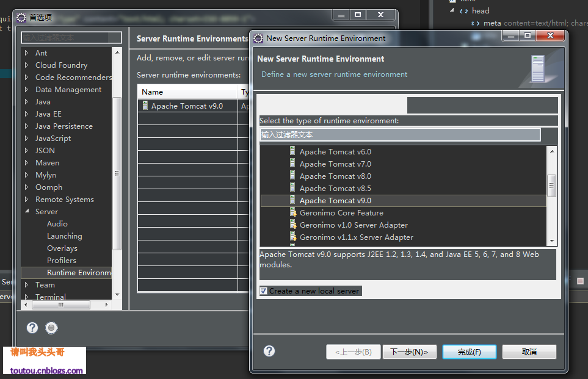
Task: Select Oomph in preferences tree
Action: point(49,187)
